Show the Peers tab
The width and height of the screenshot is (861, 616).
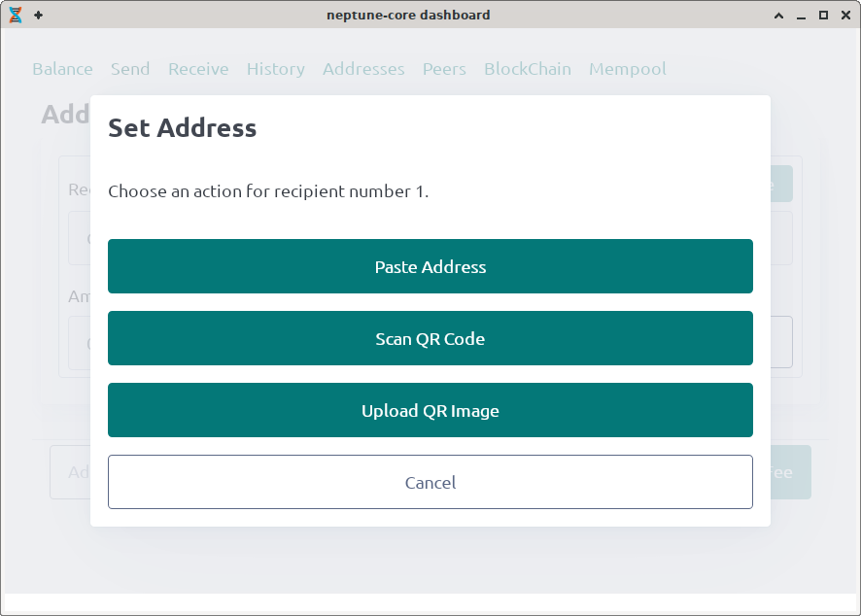point(444,69)
